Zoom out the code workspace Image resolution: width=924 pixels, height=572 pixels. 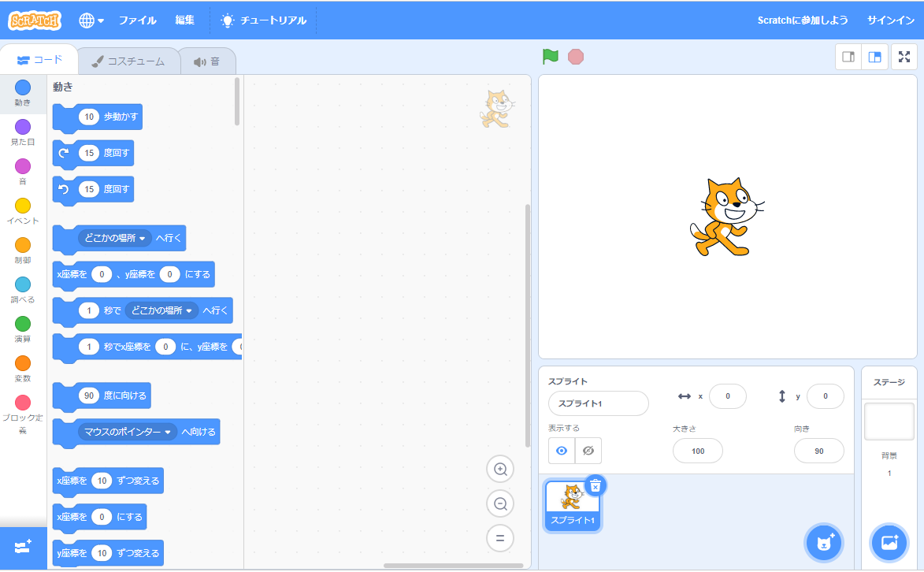(x=500, y=504)
